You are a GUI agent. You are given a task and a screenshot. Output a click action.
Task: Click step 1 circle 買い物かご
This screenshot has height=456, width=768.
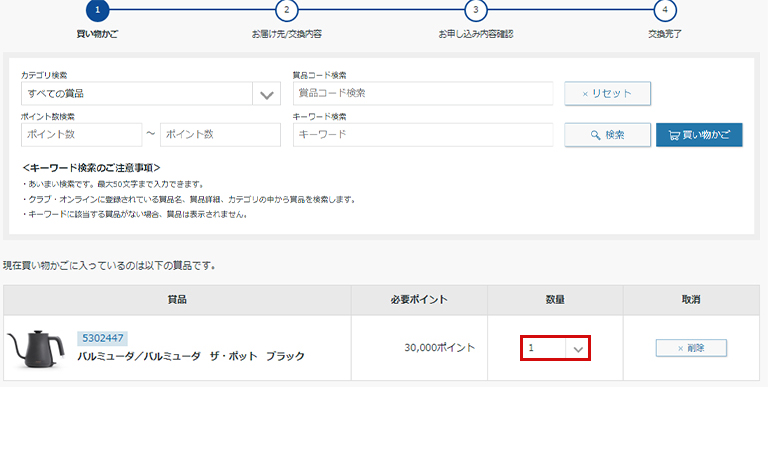point(97,11)
